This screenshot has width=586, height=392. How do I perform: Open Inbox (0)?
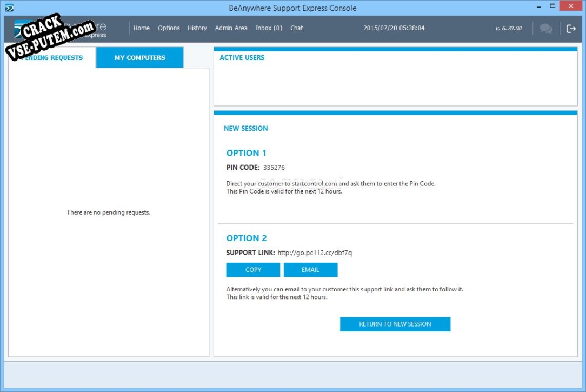pyautogui.click(x=269, y=28)
